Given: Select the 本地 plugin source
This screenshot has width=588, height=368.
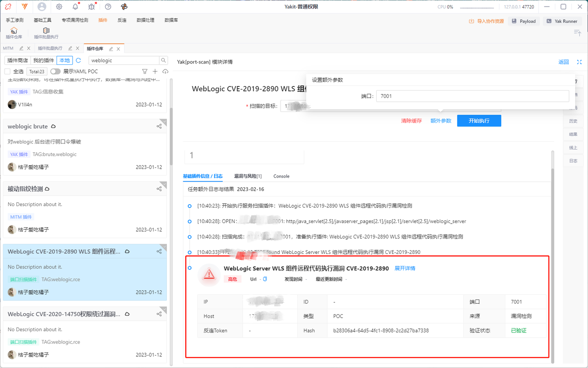Looking at the screenshot, I should pyautogui.click(x=65, y=60).
